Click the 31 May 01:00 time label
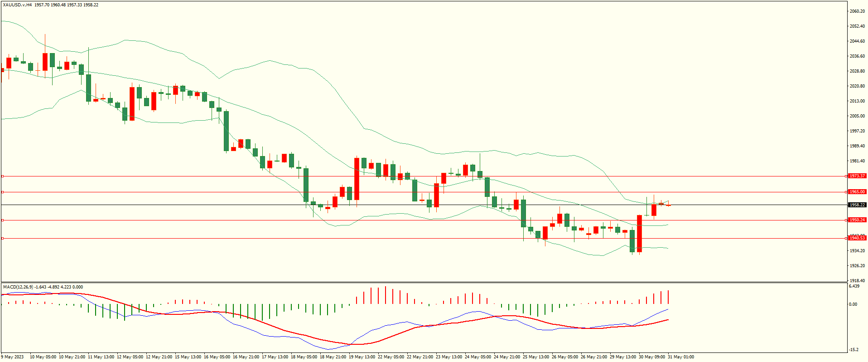The image size is (868, 362). tap(681, 357)
